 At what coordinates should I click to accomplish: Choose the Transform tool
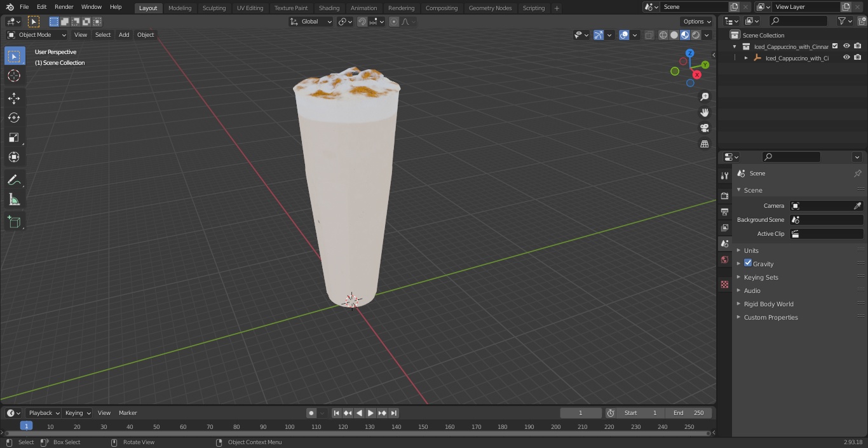14,157
